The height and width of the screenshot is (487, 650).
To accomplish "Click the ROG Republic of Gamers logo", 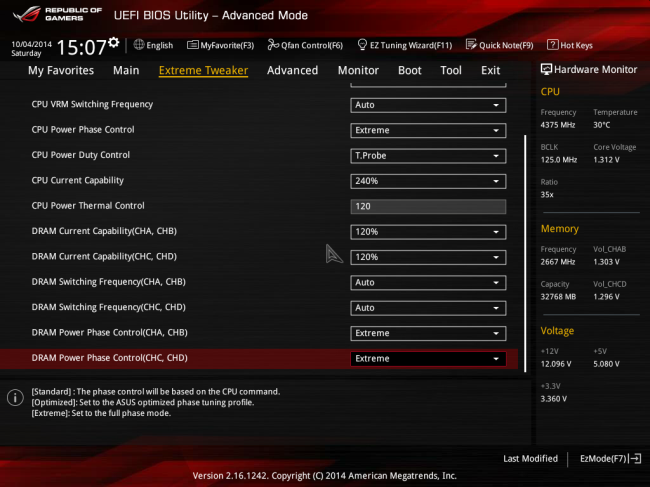I will click(57, 15).
